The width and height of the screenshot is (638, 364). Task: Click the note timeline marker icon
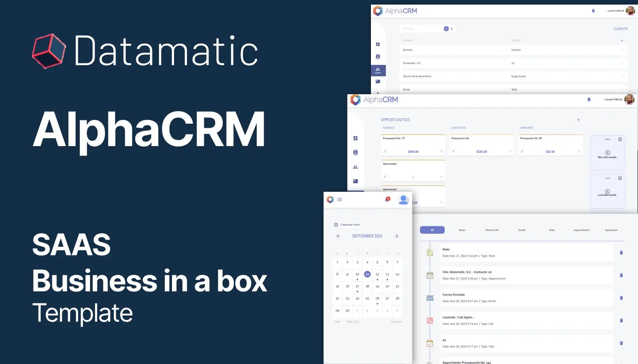coord(430,252)
